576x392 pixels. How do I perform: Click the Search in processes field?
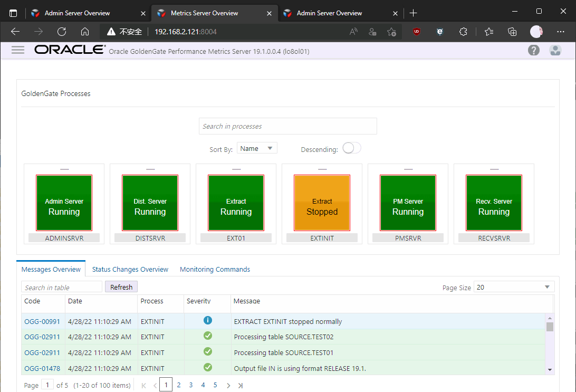pos(288,127)
